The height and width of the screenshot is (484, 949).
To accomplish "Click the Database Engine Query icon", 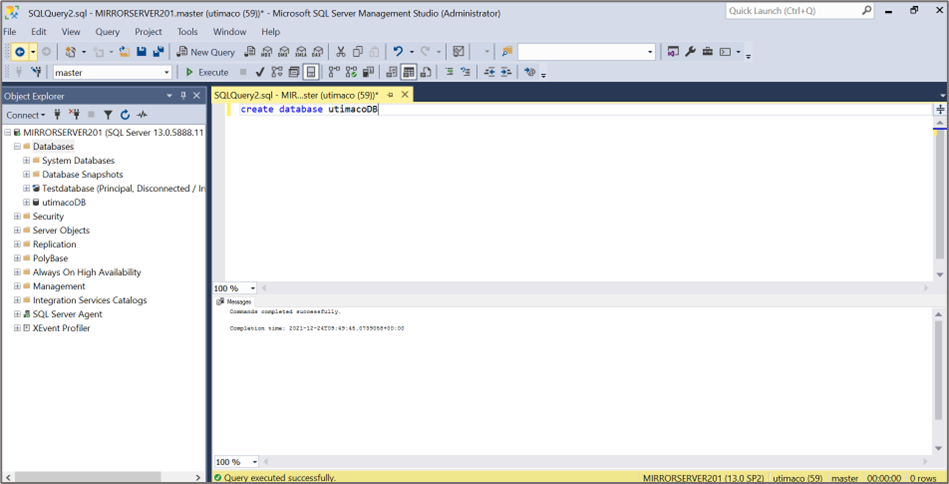I will [249, 52].
